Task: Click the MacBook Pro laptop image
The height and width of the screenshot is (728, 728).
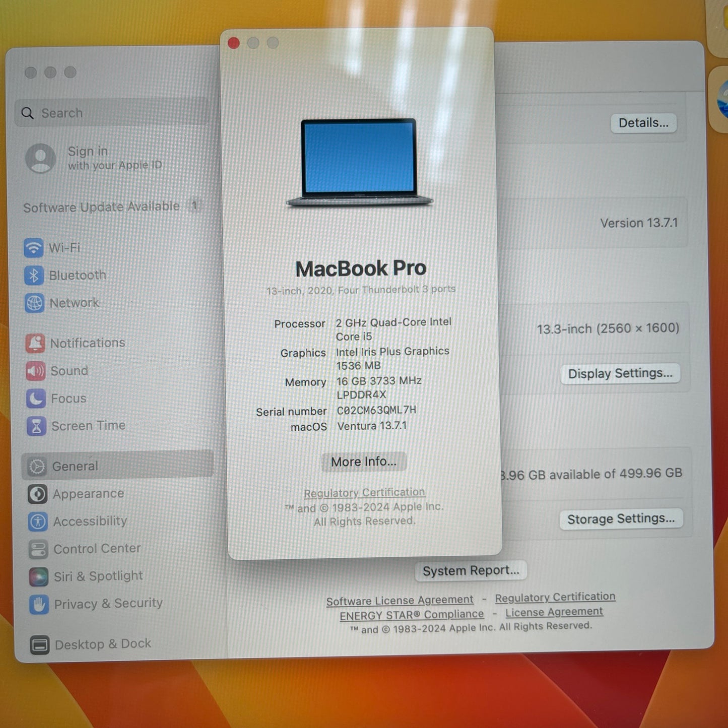Action: tap(359, 163)
